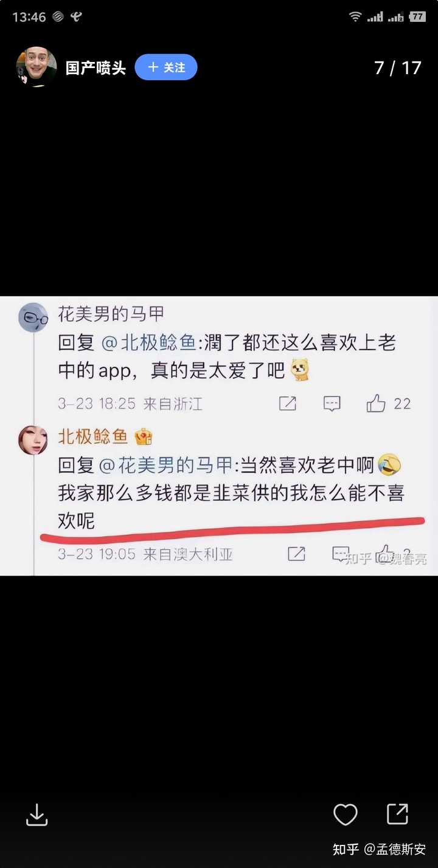Tap the 7 / 17 image counter
This screenshot has width=438, height=868.
[x=398, y=67]
